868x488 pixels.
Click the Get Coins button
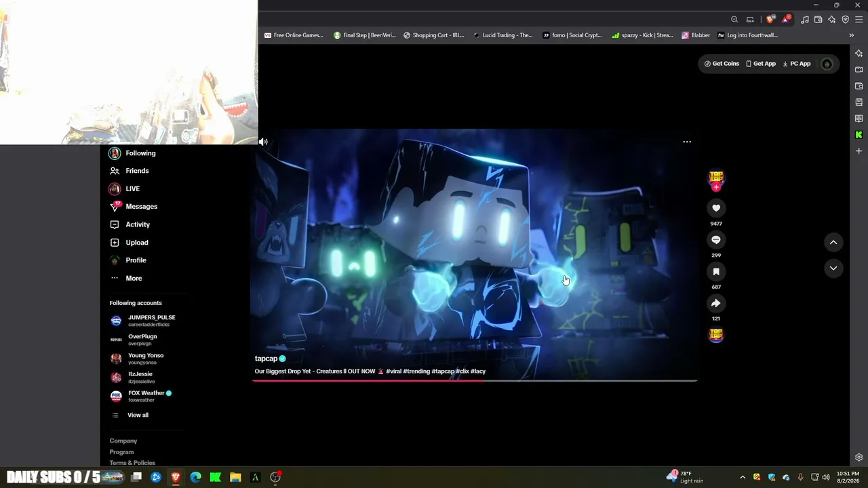(722, 64)
